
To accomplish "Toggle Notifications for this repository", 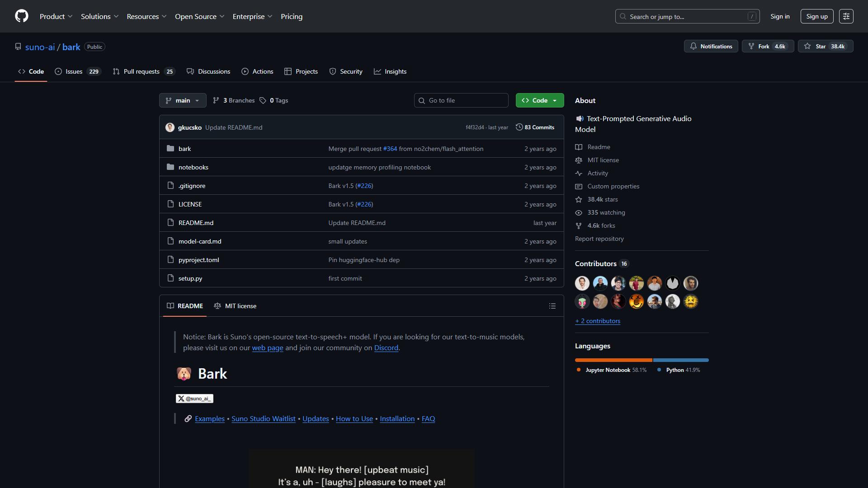I will click(x=711, y=46).
